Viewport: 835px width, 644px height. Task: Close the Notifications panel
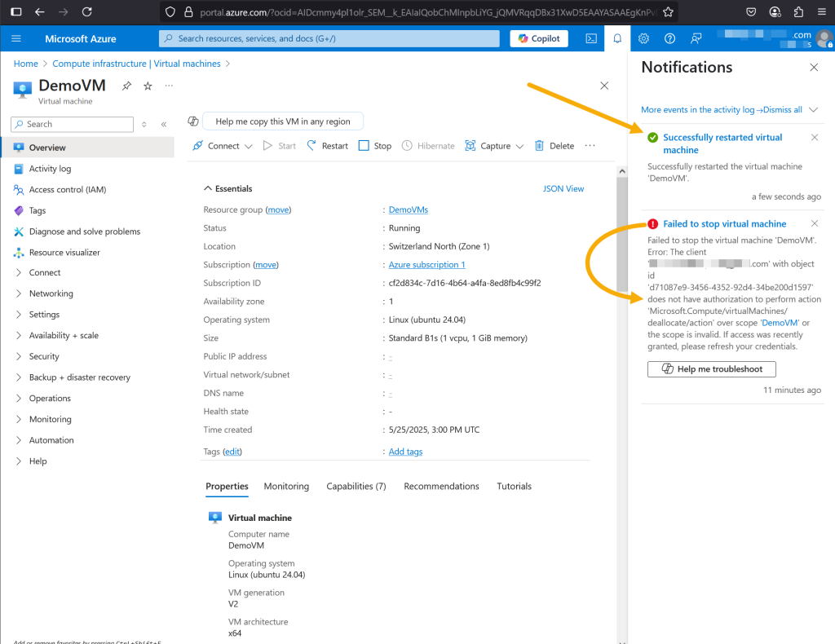(x=814, y=67)
